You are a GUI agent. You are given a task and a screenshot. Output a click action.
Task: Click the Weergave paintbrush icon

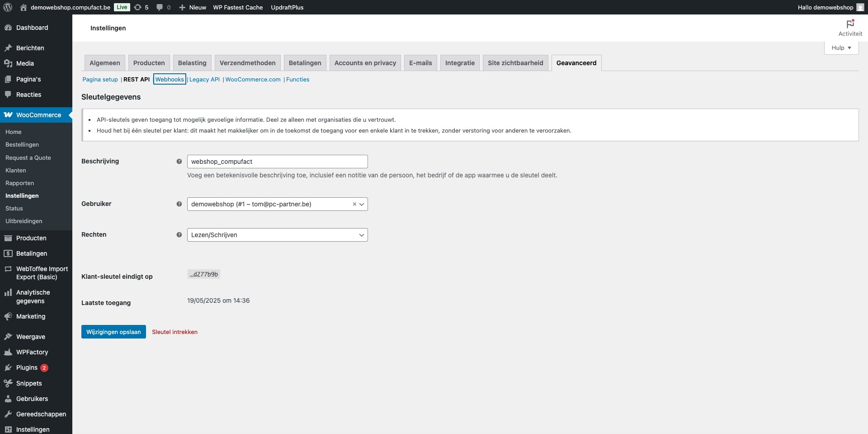(8, 337)
